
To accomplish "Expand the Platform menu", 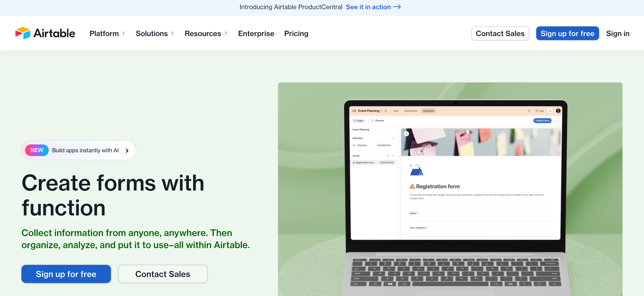I will click(x=107, y=33).
